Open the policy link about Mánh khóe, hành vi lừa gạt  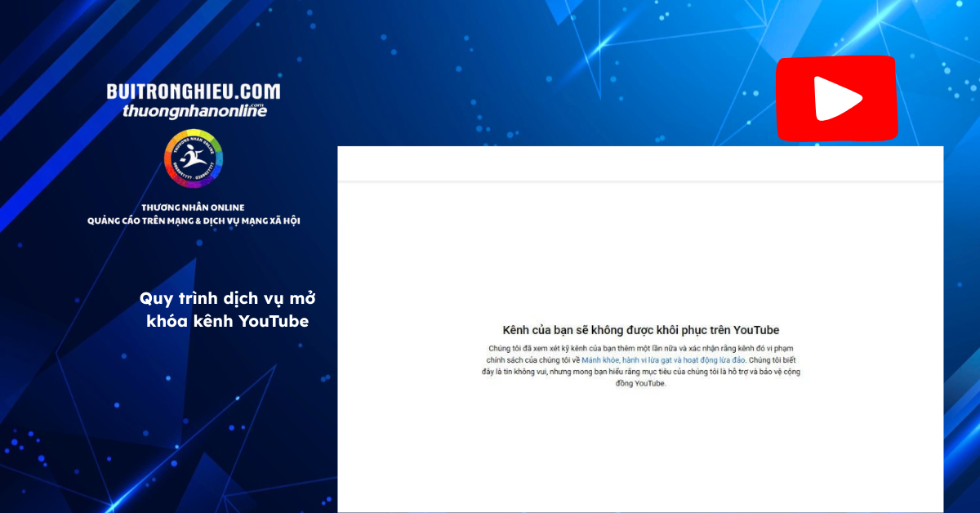[663, 359]
